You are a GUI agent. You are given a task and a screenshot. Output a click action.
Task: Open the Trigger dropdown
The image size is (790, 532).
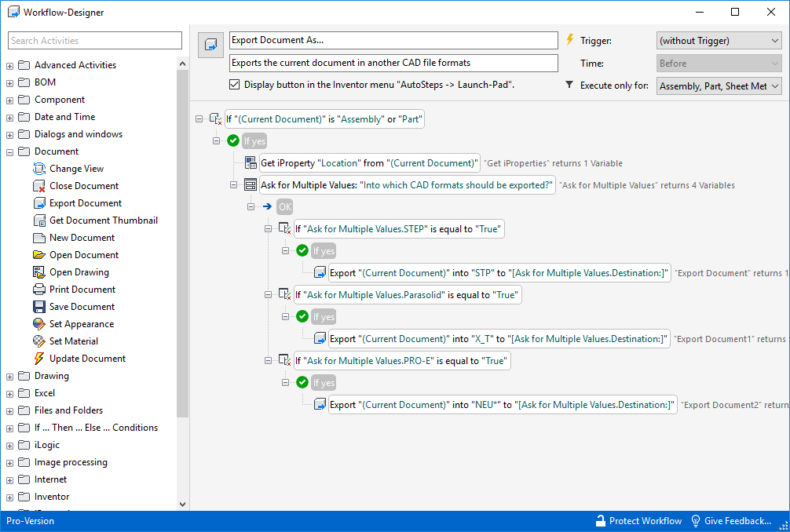(718, 41)
